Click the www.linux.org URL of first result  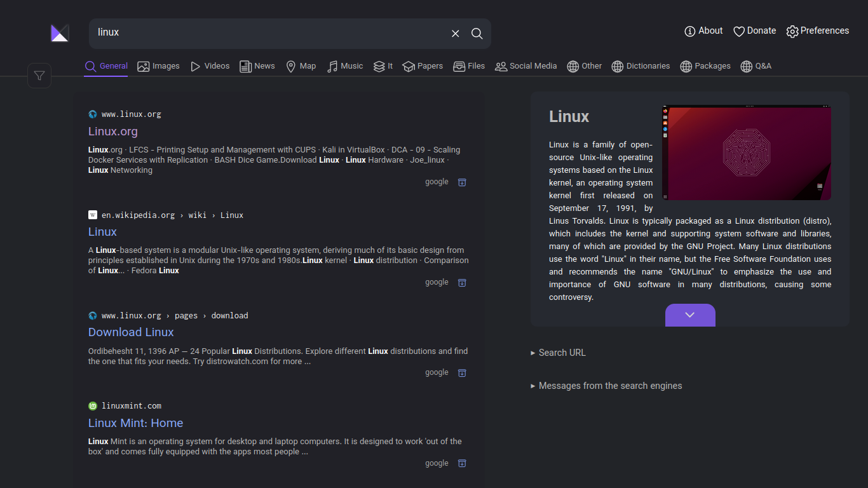pos(132,114)
